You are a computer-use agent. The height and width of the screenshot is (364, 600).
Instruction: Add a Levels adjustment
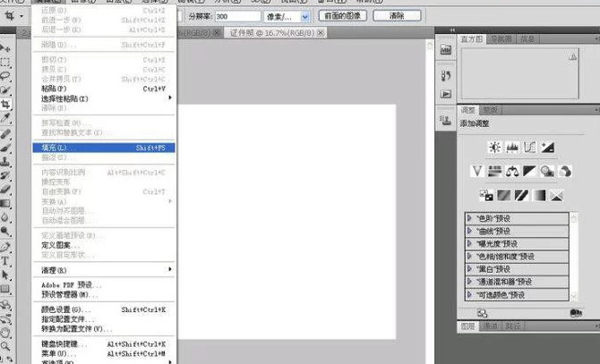(x=512, y=147)
